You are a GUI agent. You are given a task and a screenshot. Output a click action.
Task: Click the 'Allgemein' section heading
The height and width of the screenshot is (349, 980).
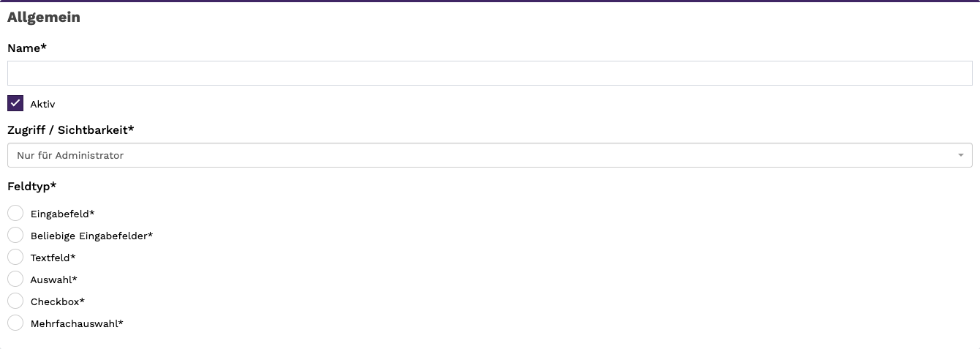coord(44,18)
